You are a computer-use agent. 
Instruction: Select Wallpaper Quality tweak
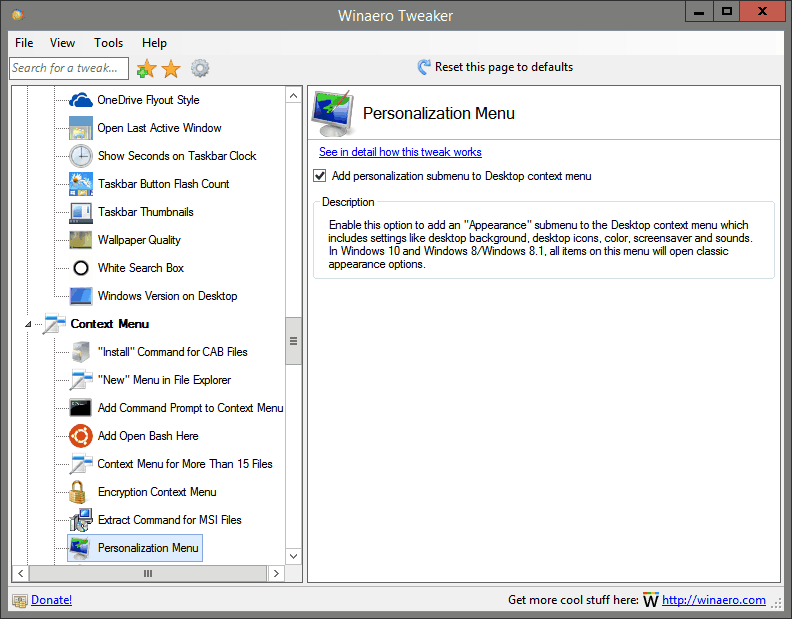[x=139, y=240]
